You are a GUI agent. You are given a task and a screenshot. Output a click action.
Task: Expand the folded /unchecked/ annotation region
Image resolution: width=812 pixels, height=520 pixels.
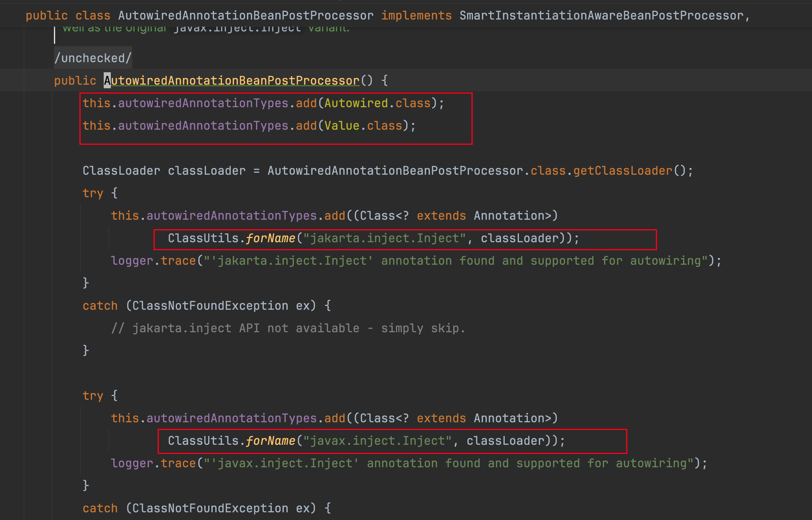(x=93, y=58)
